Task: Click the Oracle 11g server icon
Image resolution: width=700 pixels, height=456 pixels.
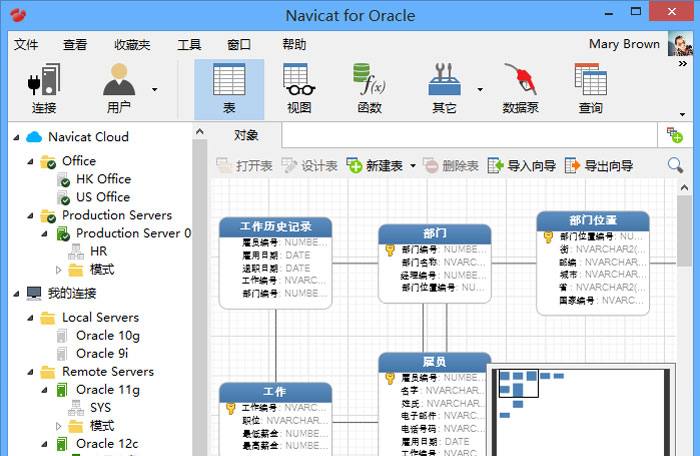Action: [x=62, y=390]
